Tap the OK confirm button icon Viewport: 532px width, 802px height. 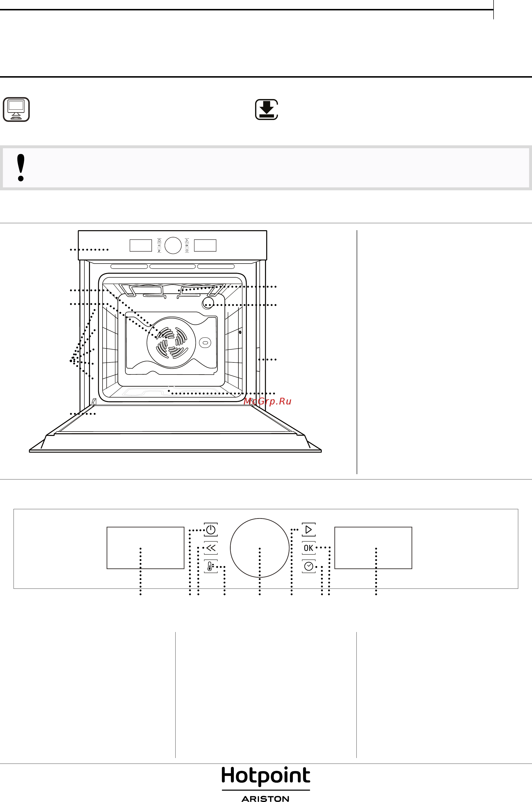(308, 548)
